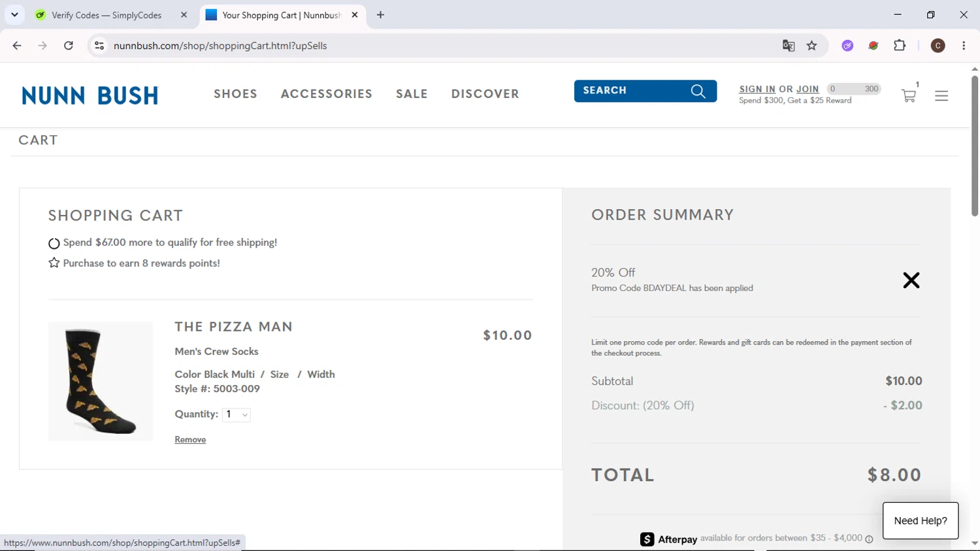Open a new browser tab
980x551 pixels.
[x=380, y=15]
